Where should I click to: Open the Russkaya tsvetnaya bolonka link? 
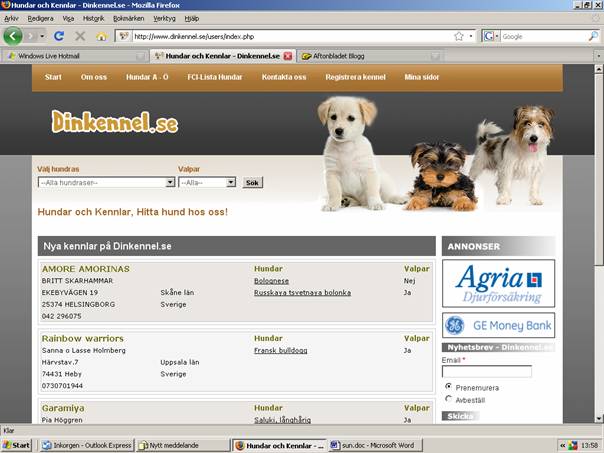pyautogui.click(x=302, y=293)
